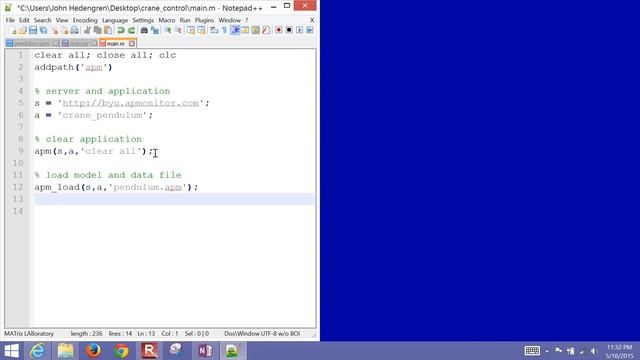Click the http://byu.apmonitor.com link in the code
Viewport: 640px width, 360px height.
(130, 103)
